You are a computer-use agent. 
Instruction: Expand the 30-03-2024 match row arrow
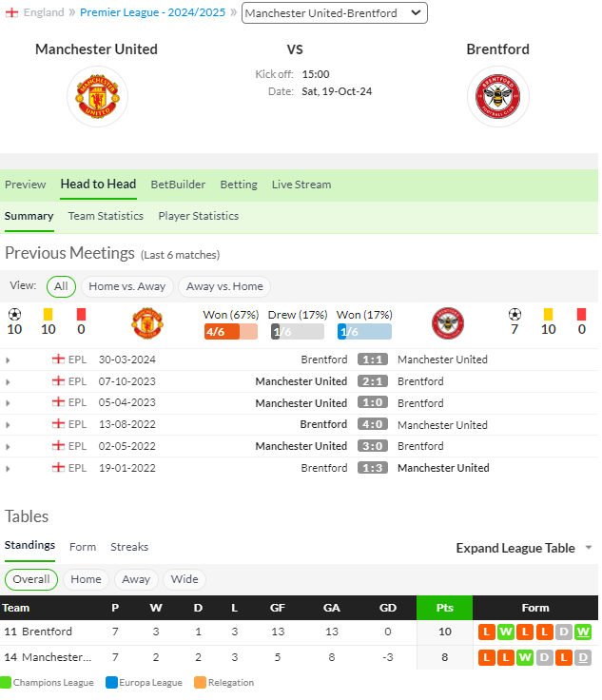8,360
